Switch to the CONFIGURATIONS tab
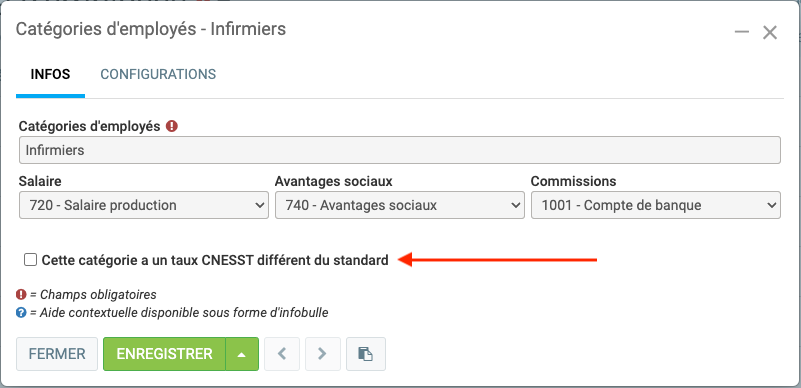 tap(158, 75)
